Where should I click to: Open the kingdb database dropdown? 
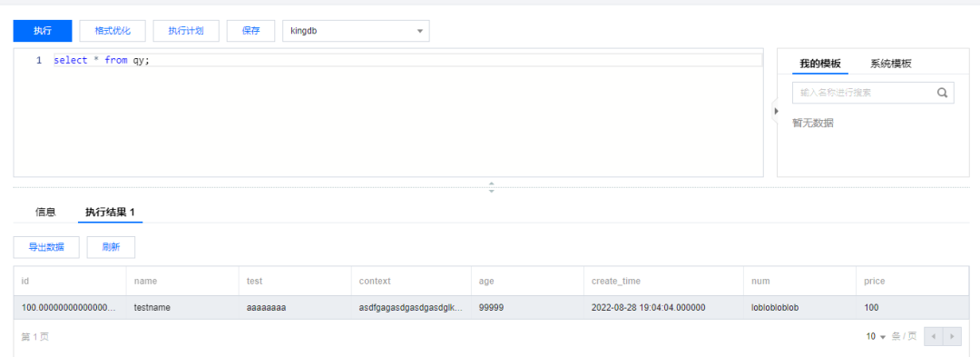tap(357, 31)
